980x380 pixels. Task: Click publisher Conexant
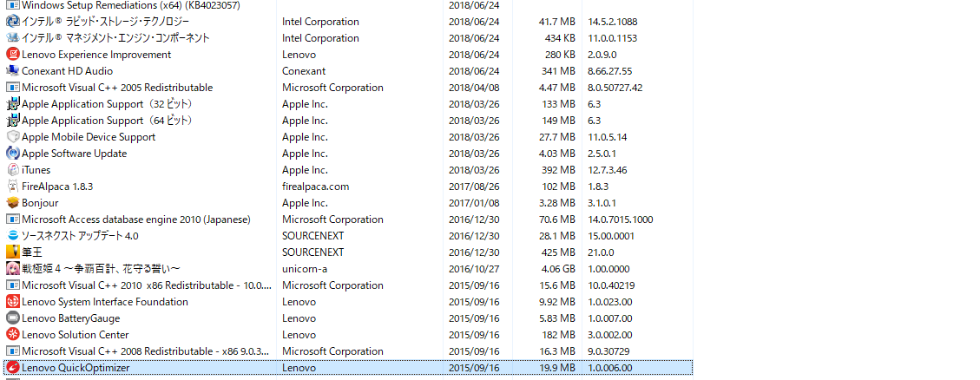(304, 70)
